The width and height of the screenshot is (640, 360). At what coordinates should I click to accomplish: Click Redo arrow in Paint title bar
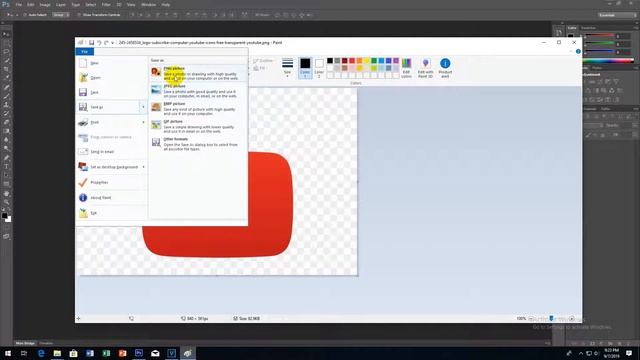106,42
